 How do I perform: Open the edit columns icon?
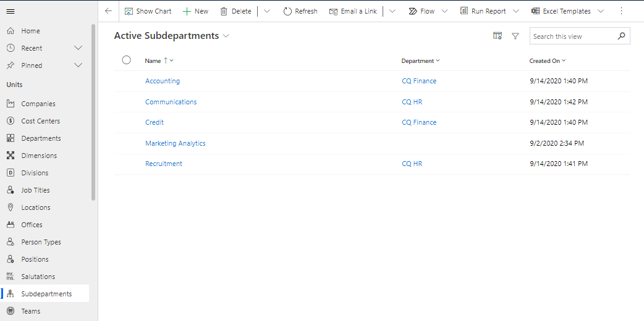pos(497,36)
